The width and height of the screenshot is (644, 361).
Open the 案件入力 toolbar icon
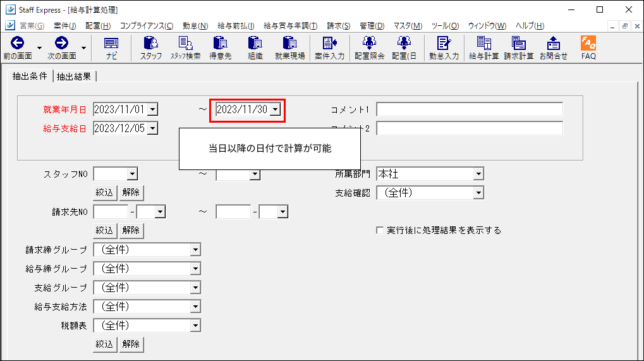[x=329, y=43]
